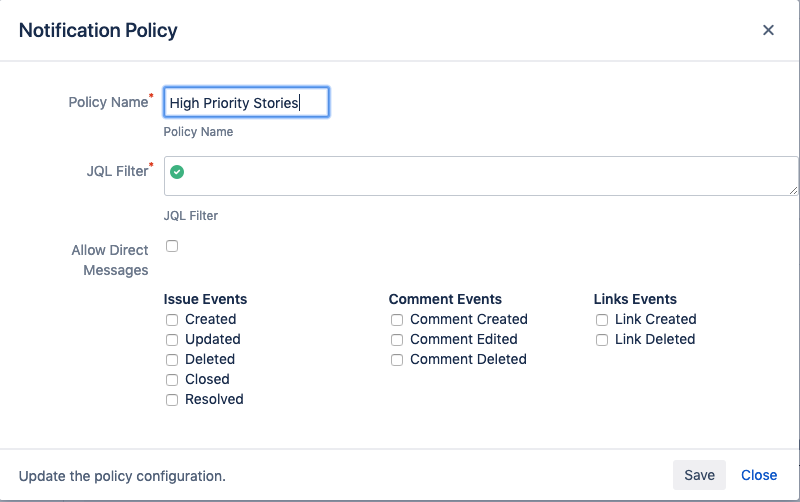Click the Issue Events heading
The height and width of the screenshot is (502, 800).
pos(205,299)
